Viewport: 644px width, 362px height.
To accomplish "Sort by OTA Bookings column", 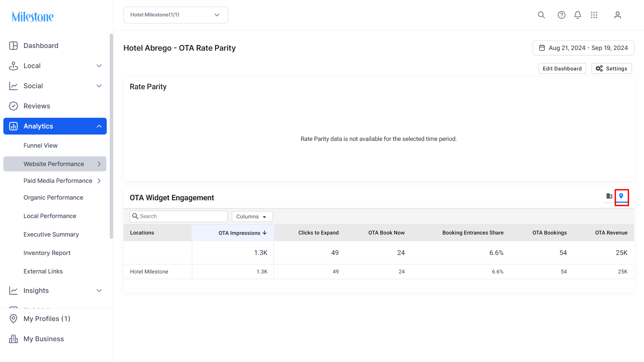I will click(549, 233).
